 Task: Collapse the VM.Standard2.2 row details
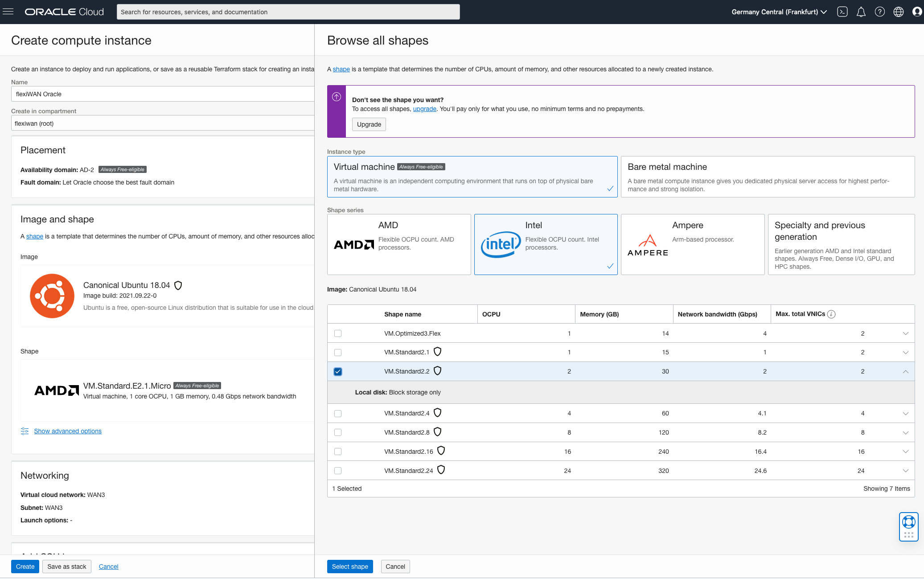coord(905,371)
